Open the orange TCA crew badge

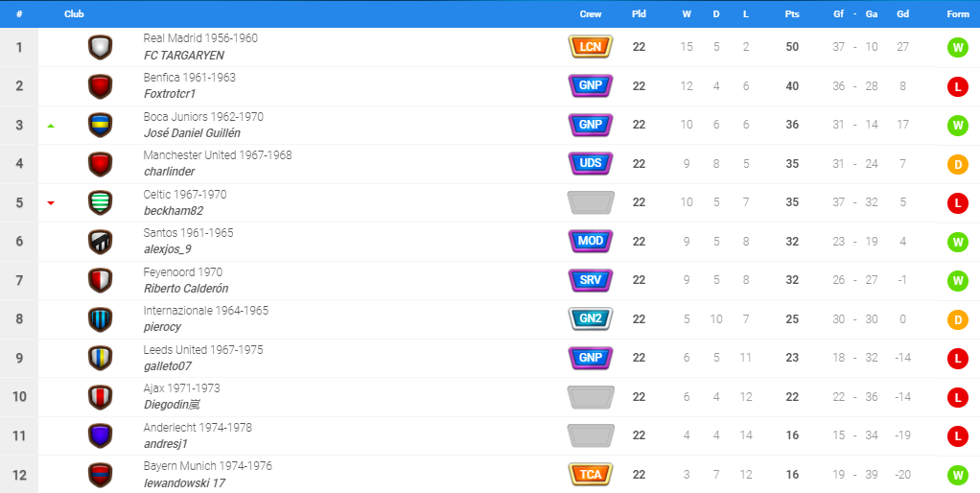click(591, 474)
